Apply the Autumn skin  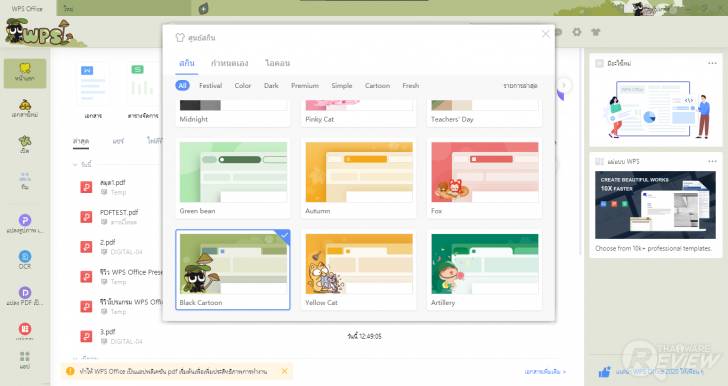358,178
